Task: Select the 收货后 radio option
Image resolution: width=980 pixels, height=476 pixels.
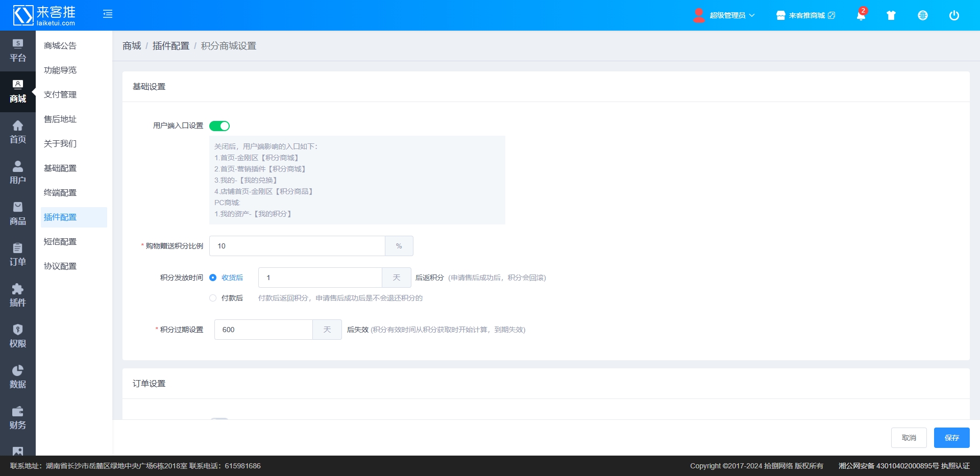Action: coord(213,278)
